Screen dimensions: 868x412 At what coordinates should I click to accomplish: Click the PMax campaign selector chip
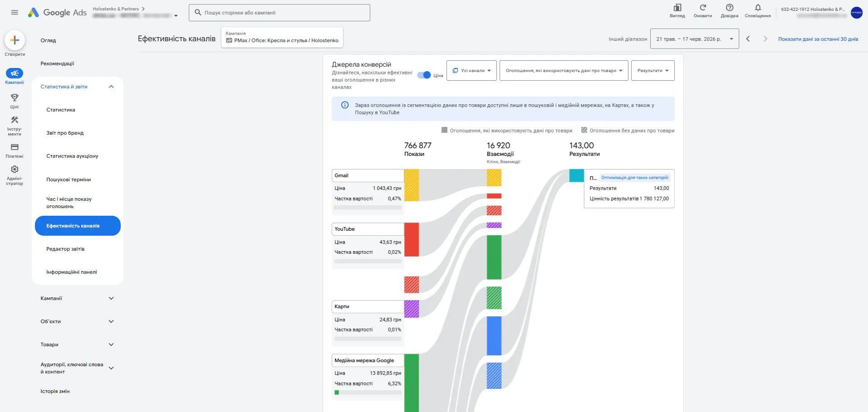(282, 37)
